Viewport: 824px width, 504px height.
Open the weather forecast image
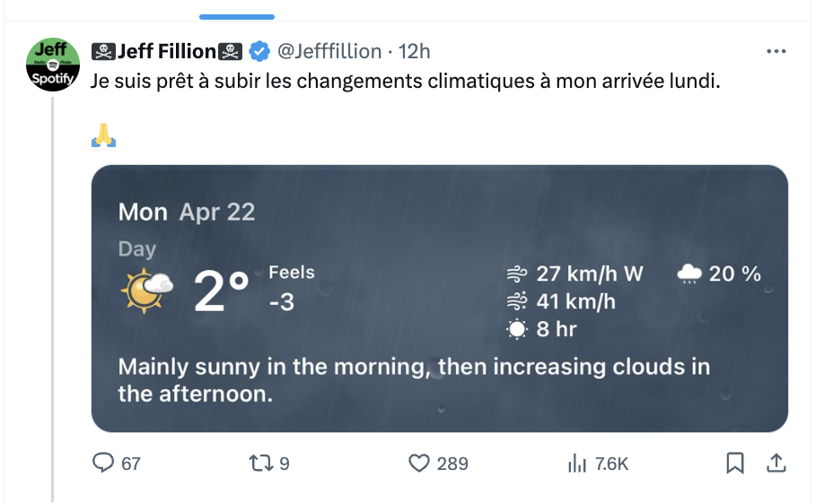[x=439, y=299]
